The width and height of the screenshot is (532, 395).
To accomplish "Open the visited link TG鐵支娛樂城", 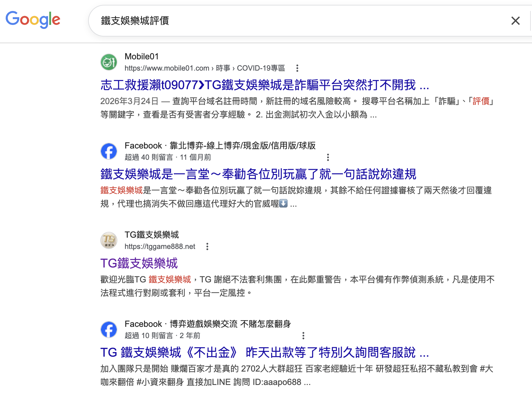I will [139, 263].
